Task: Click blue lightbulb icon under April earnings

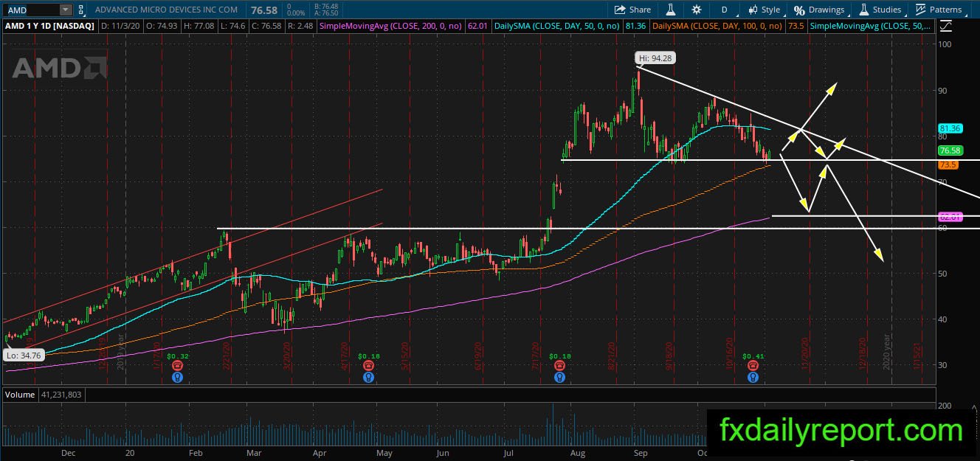Action: pos(368,376)
